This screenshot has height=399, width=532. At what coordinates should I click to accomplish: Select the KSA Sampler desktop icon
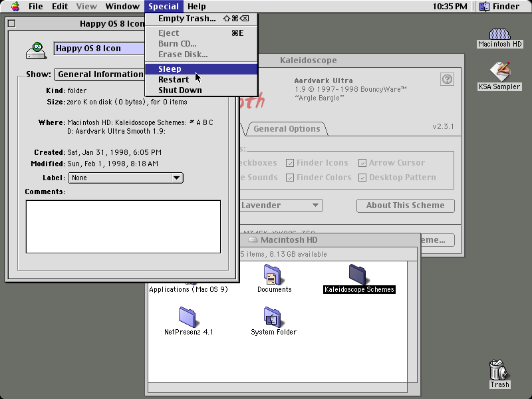click(500, 71)
